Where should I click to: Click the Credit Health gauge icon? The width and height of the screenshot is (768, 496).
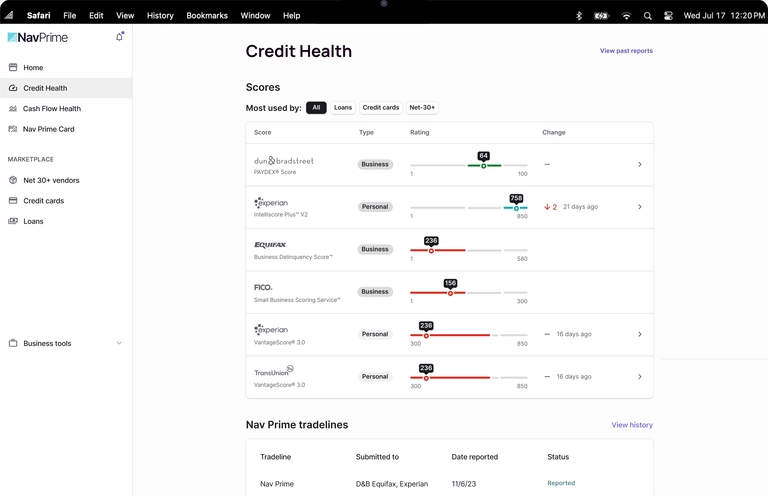coord(13,88)
